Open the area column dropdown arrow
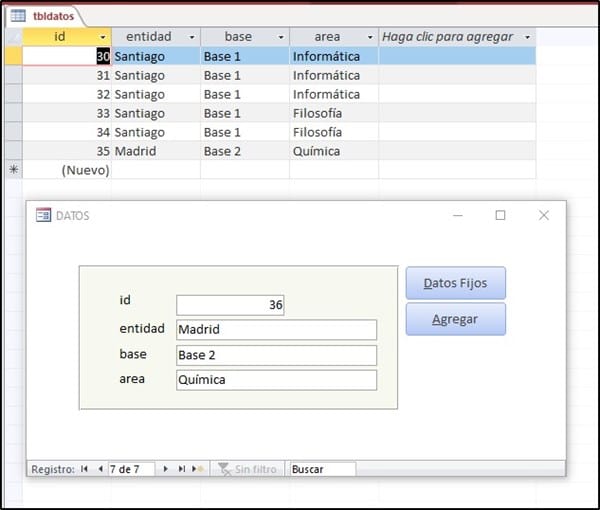The height and width of the screenshot is (510, 600). (x=370, y=37)
